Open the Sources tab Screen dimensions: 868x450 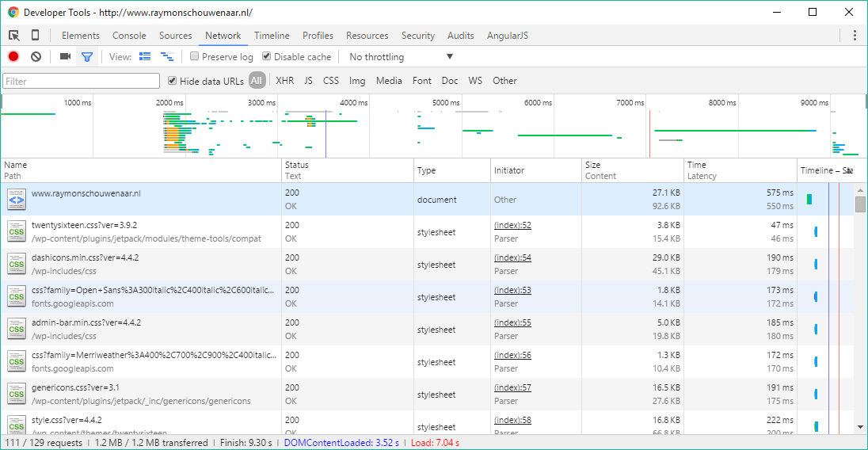click(176, 36)
